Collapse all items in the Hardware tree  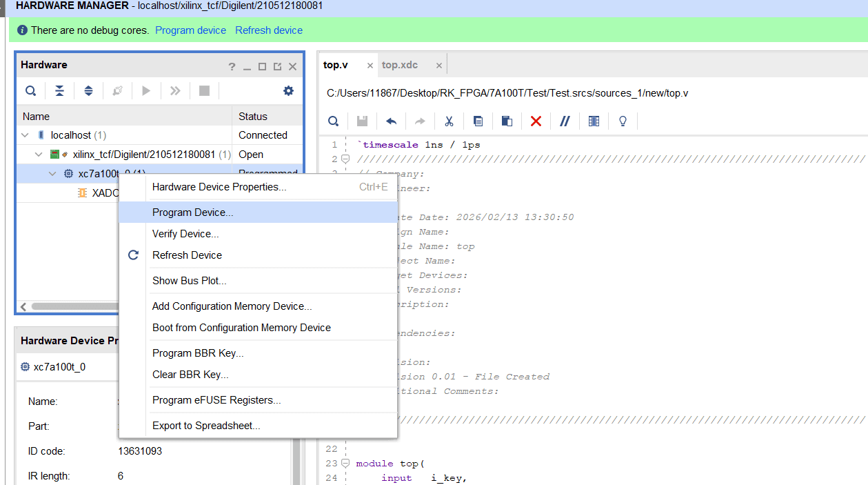point(60,90)
